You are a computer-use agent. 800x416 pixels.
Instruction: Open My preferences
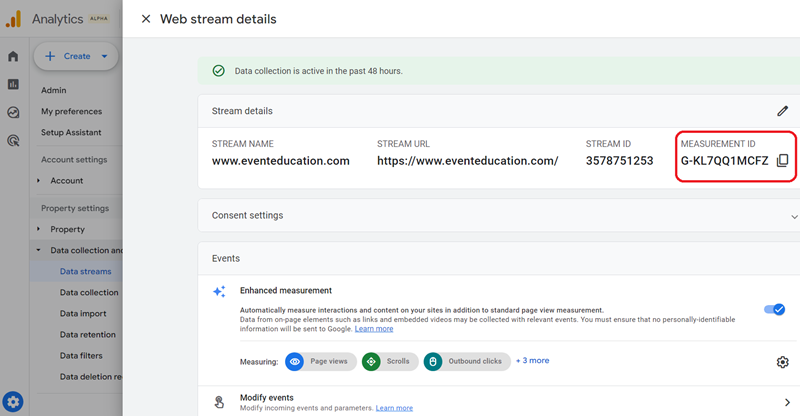pos(71,111)
